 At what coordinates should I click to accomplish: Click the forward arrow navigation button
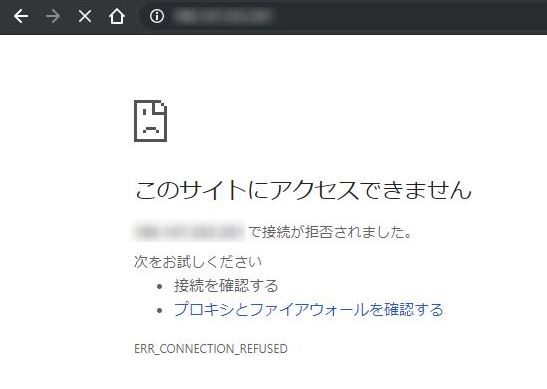53,16
